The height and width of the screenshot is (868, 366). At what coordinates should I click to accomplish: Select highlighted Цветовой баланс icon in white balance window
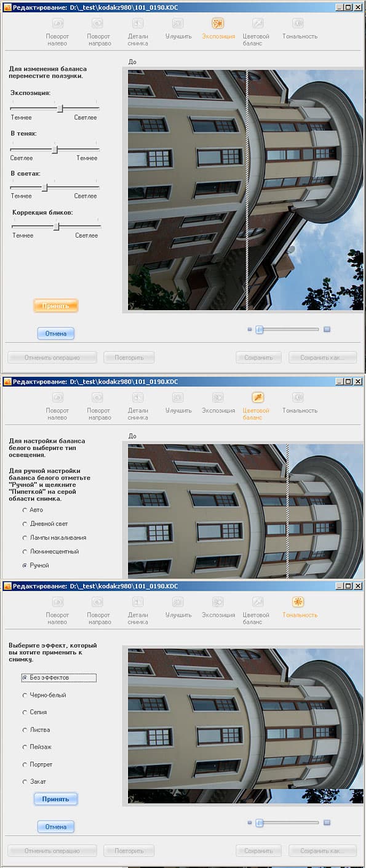tap(258, 398)
